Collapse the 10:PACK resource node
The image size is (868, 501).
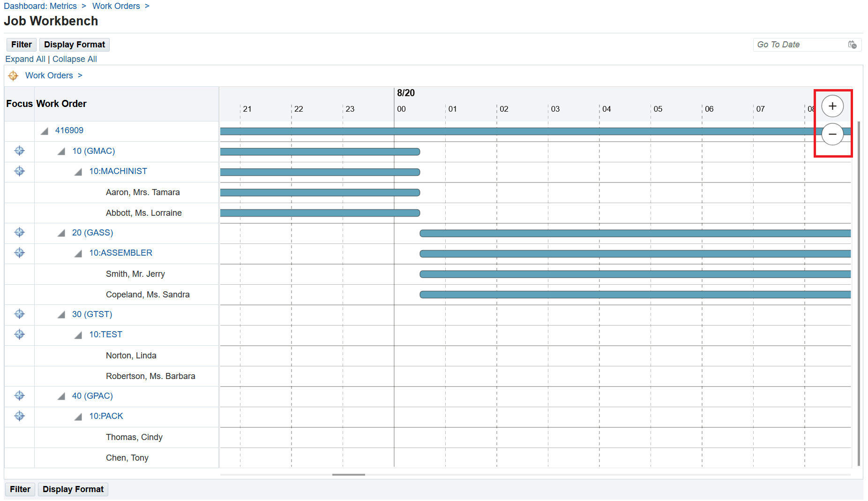pos(78,417)
